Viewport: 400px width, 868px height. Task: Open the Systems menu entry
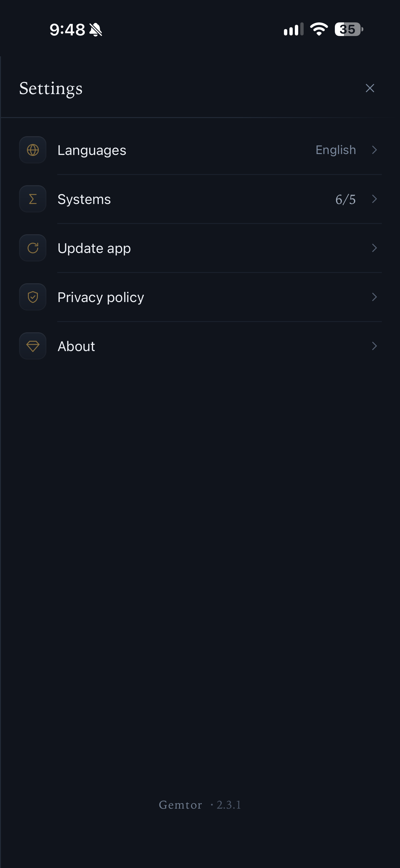point(200,199)
